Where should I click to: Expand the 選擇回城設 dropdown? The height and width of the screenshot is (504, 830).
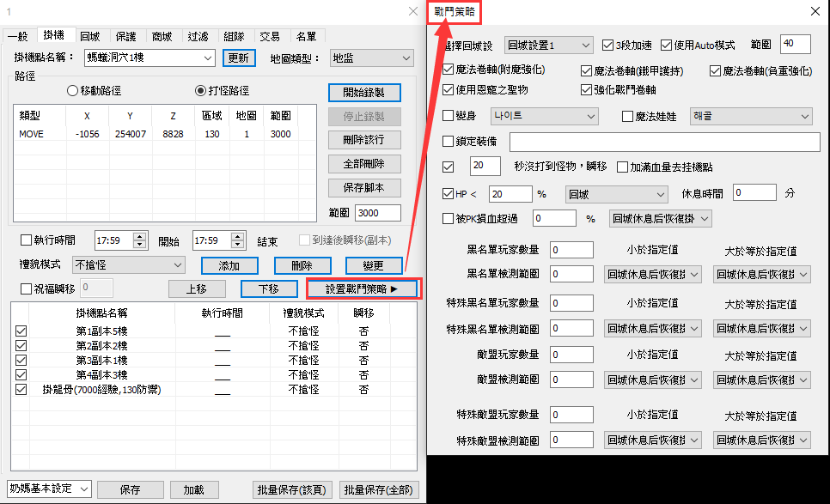(548, 45)
